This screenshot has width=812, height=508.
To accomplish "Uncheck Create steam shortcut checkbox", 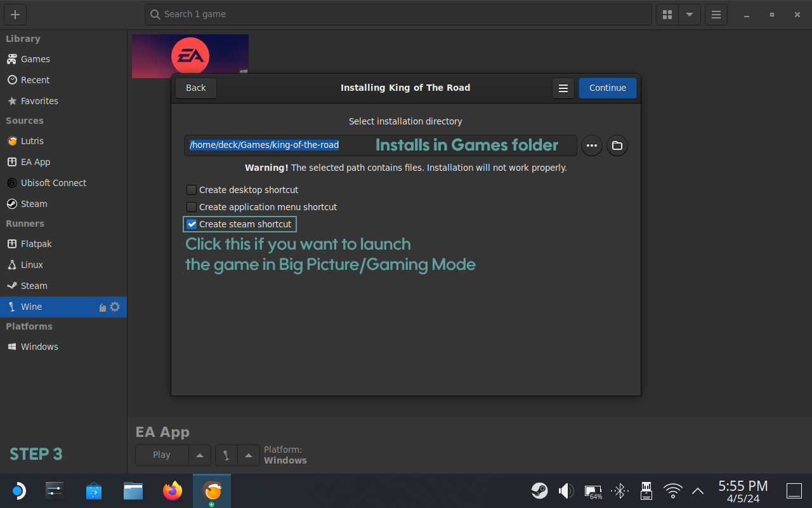I will [x=192, y=224].
